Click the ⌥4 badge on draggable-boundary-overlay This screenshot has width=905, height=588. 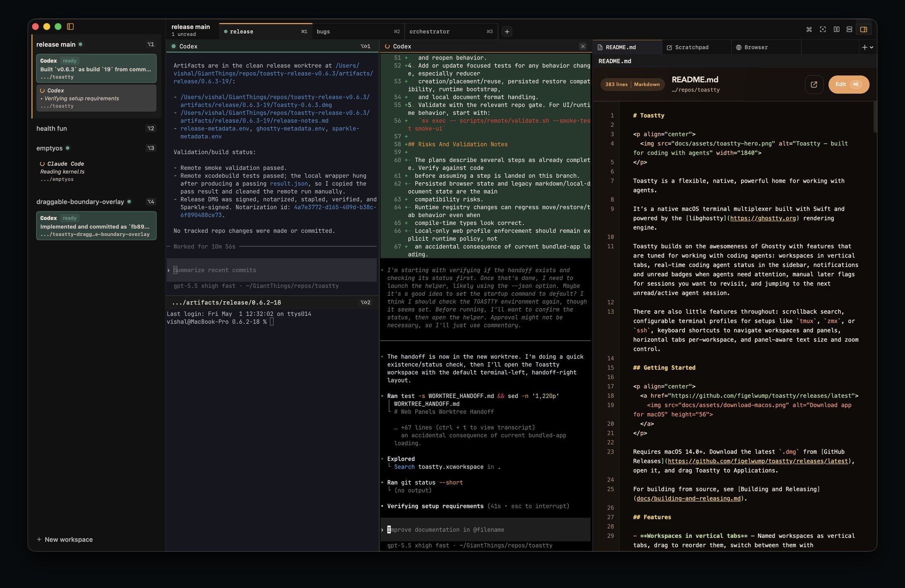coord(151,202)
